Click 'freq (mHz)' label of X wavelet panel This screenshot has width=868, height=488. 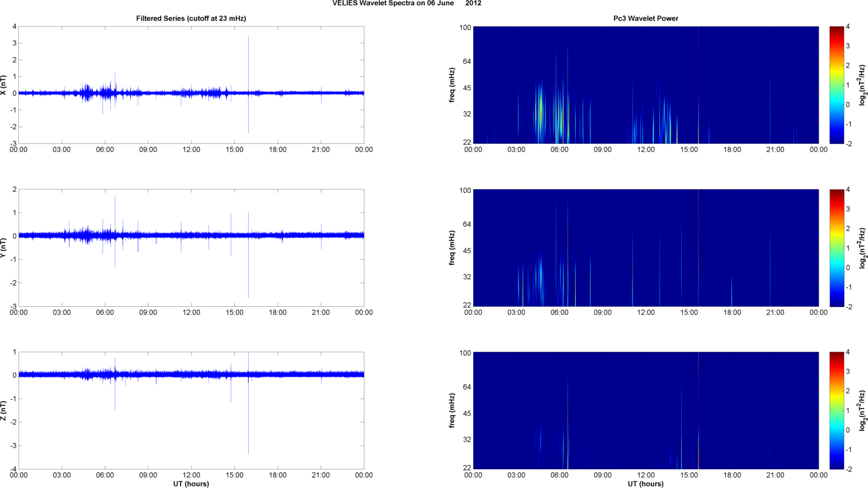[x=452, y=85]
